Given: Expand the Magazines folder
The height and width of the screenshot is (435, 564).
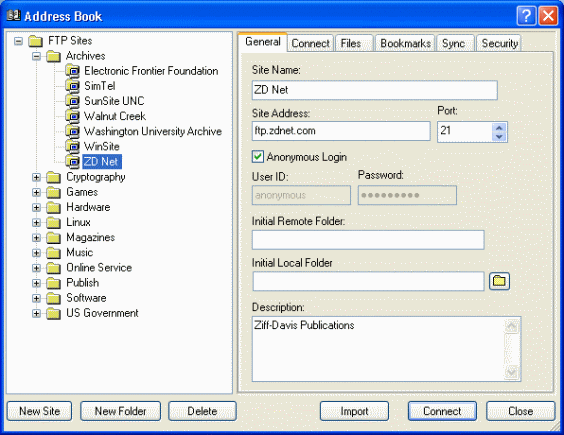Looking at the screenshot, I should click(x=36, y=237).
